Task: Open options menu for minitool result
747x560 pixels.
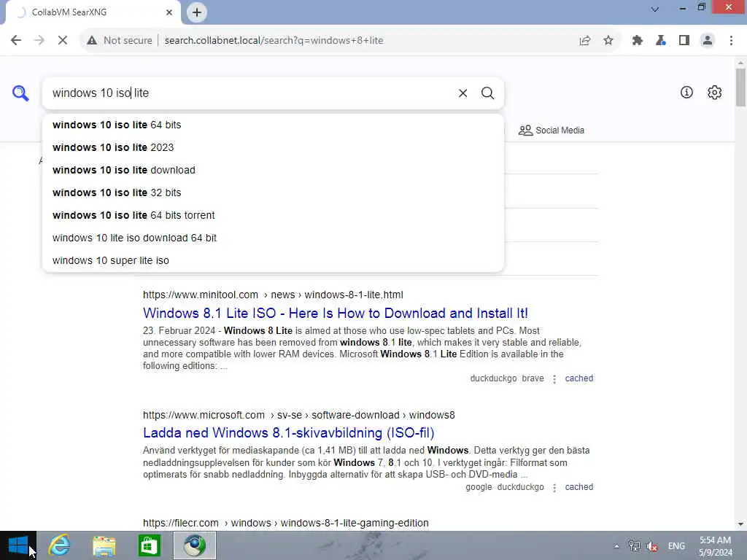Action: (554, 379)
